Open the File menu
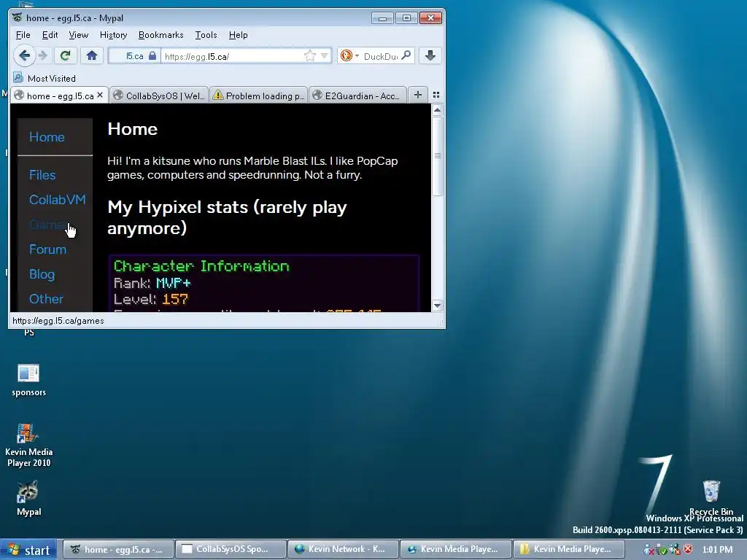Screen dimensions: 747x560 [23, 35]
